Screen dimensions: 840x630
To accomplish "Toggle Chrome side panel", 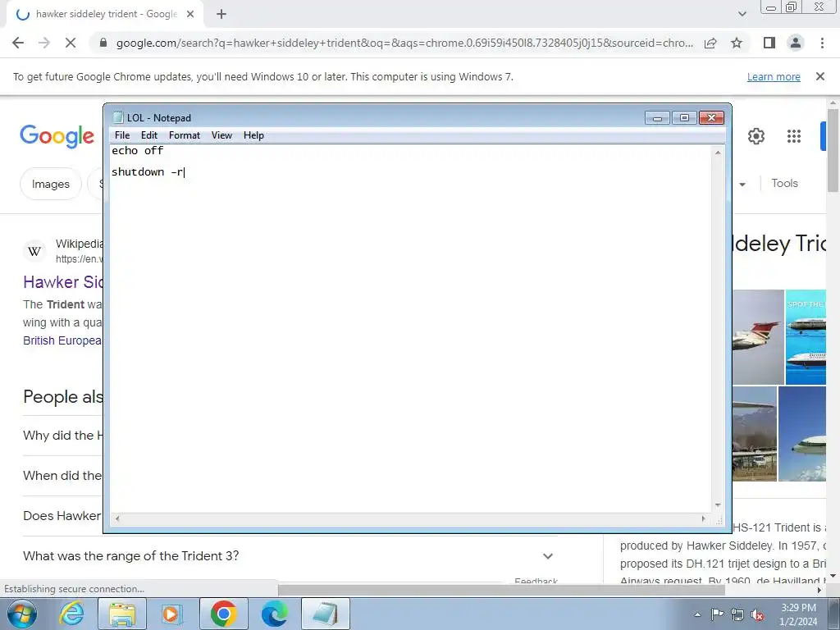I will click(x=769, y=43).
